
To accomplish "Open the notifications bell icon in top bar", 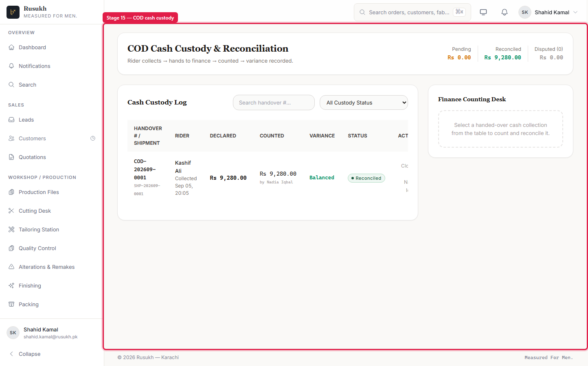I will click(x=505, y=12).
